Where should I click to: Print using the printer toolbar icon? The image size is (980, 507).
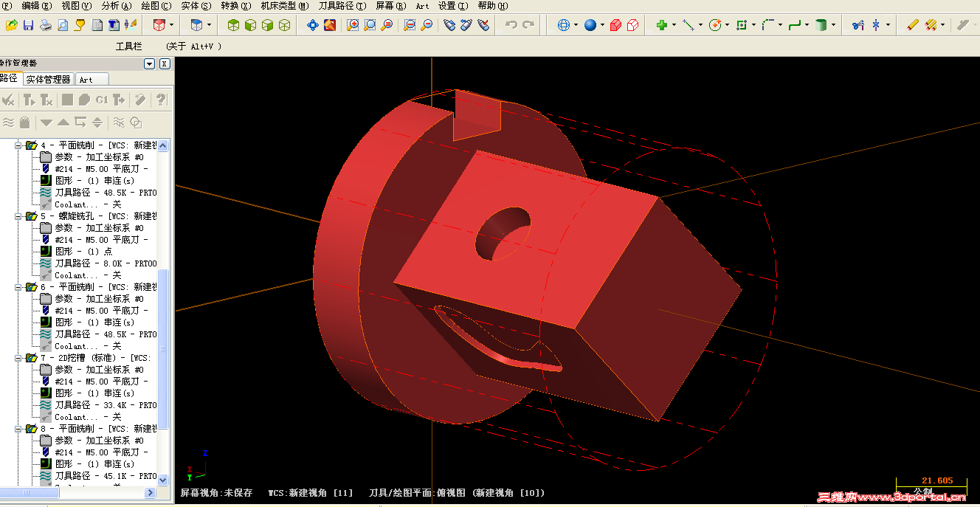(x=46, y=25)
